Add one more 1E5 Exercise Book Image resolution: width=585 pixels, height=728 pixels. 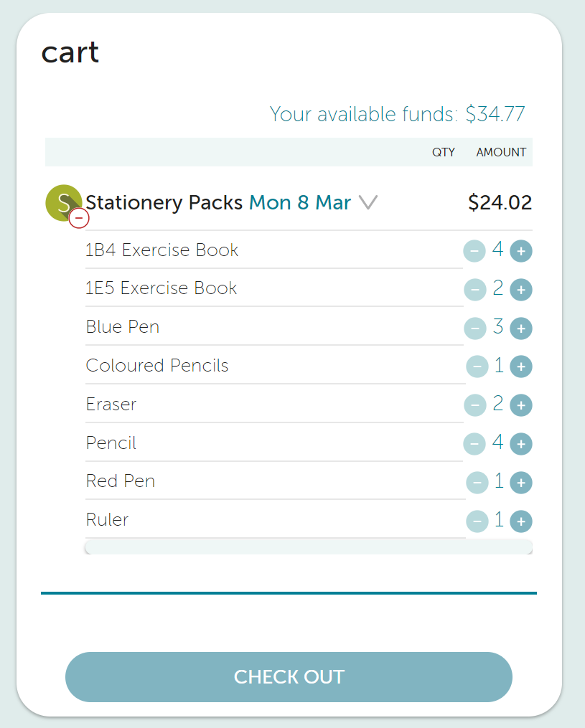(521, 290)
